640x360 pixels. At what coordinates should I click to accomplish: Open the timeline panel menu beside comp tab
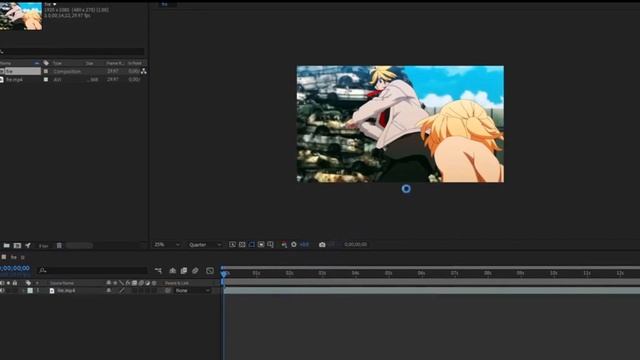(23, 257)
